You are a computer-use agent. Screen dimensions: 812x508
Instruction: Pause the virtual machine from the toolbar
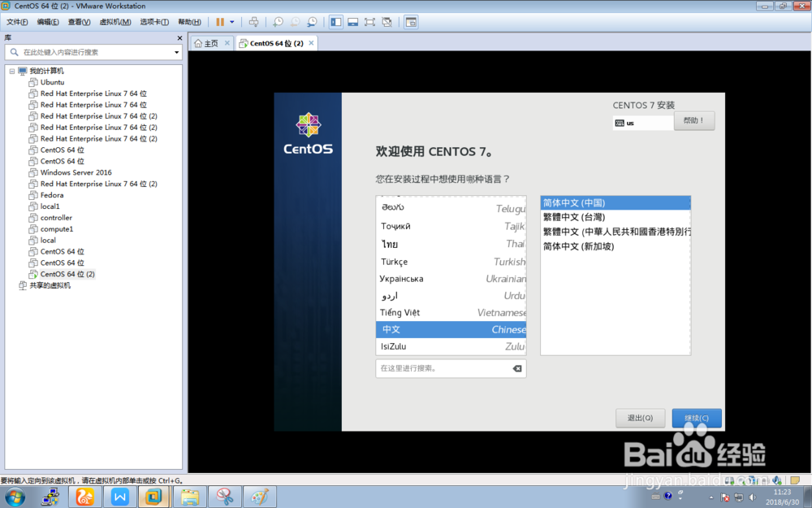click(x=220, y=22)
